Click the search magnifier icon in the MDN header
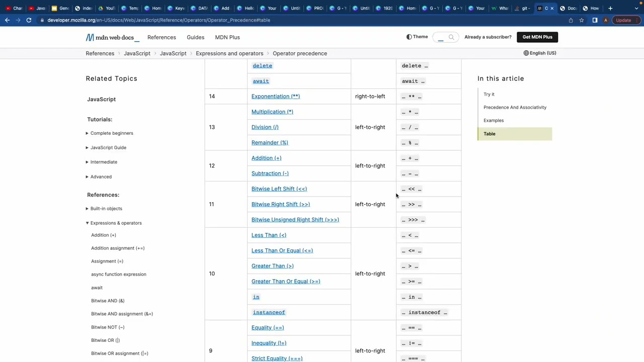 [451, 37]
